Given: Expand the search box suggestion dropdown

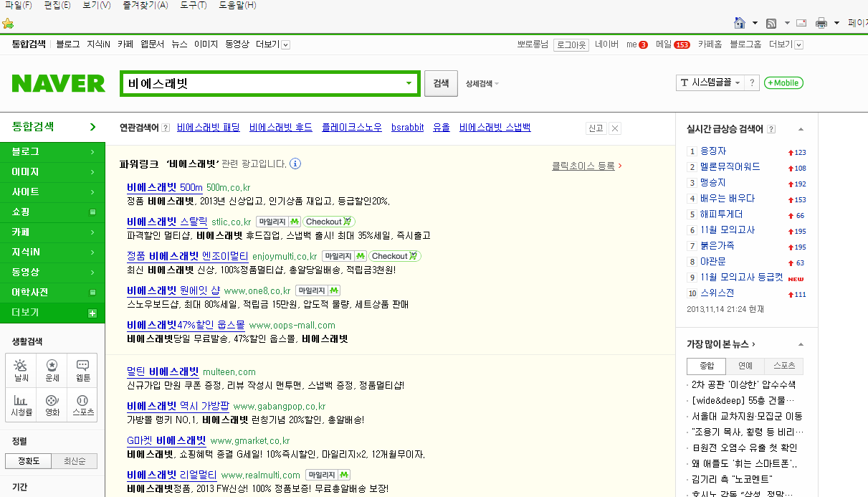Looking at the screenshot, I should (409, 83).
